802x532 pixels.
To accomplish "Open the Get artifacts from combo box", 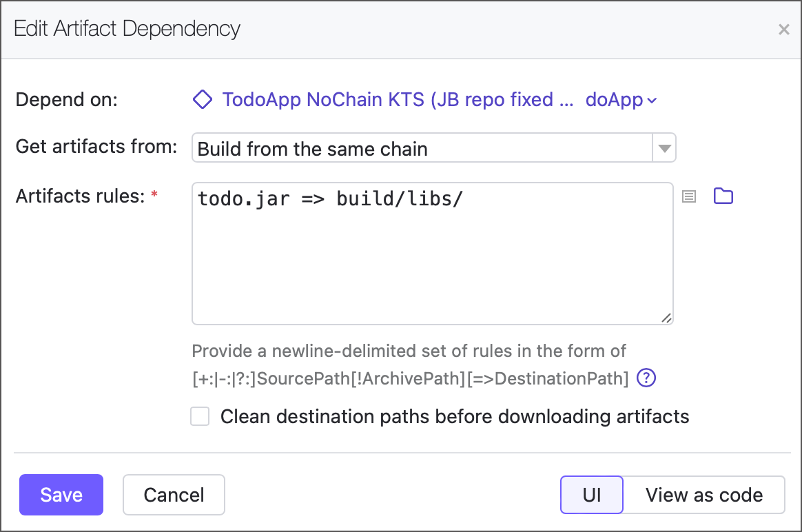I will point(422,149).
